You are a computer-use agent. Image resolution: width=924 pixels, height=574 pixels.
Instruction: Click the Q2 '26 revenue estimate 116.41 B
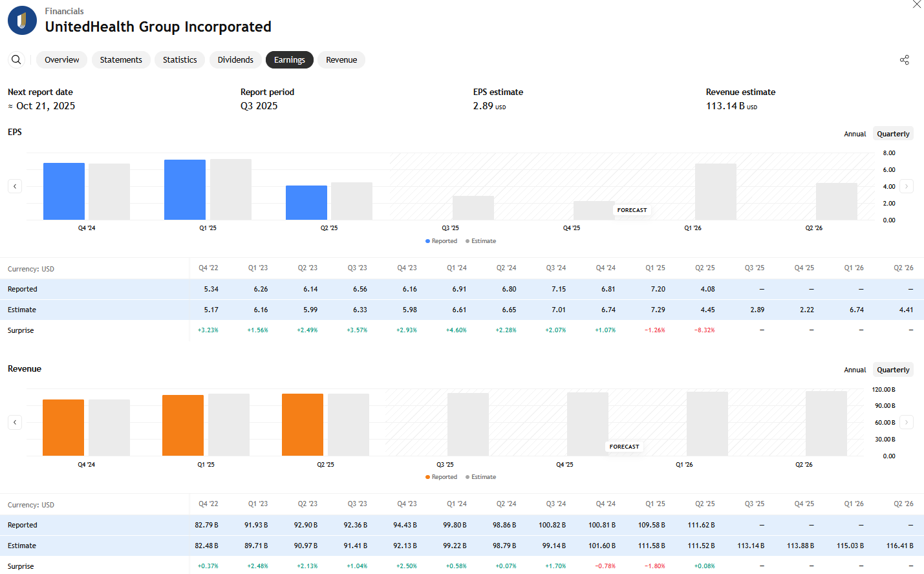pyautogui.click(x=900, y=546)
